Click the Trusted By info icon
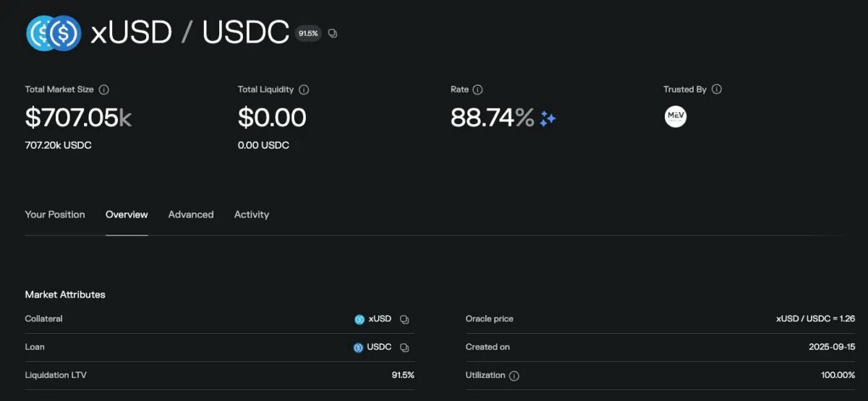868x401 pixels. point(717,90)
